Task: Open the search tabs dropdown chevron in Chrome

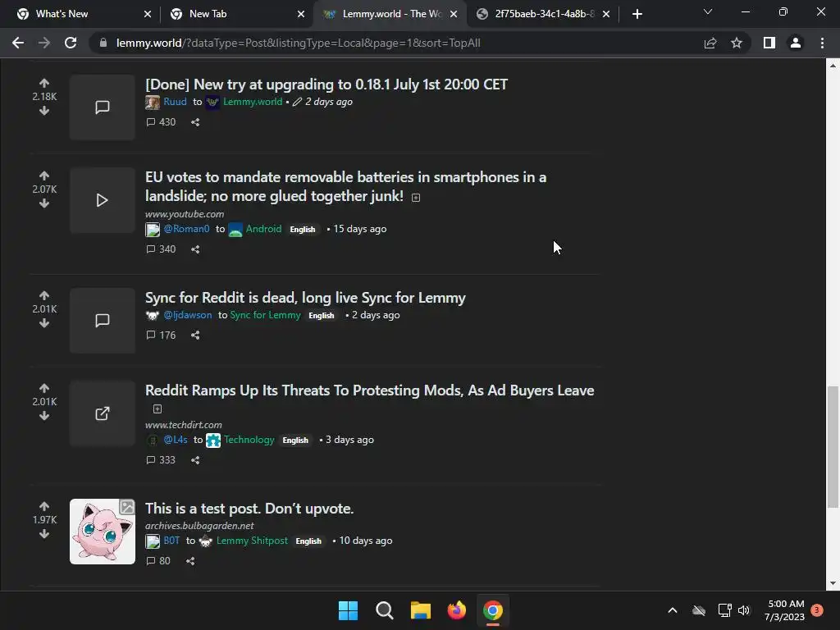Action: click(x=708, y=12)
